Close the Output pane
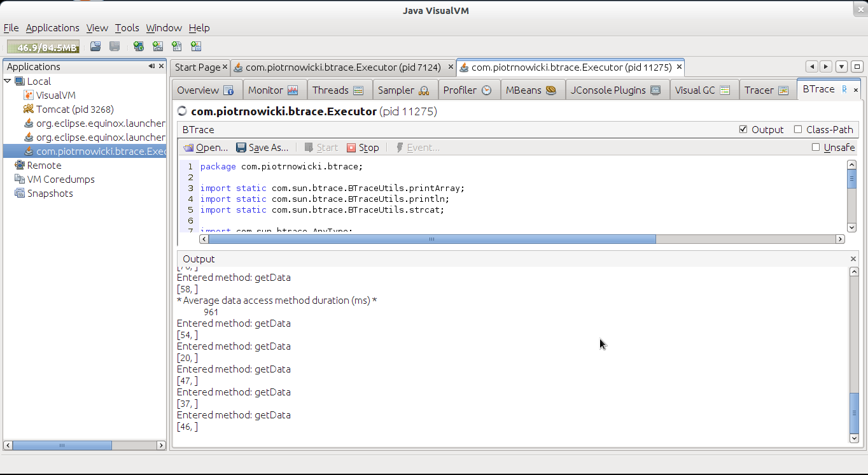Image resolution: width=868 pixels, height=475 pixels. [x=853, y=259]
